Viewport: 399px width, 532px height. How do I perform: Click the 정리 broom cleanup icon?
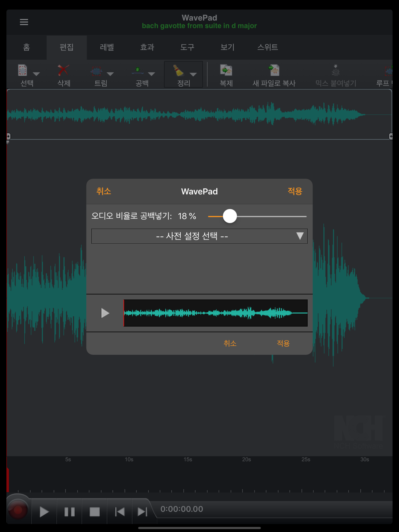click(179, 70)
